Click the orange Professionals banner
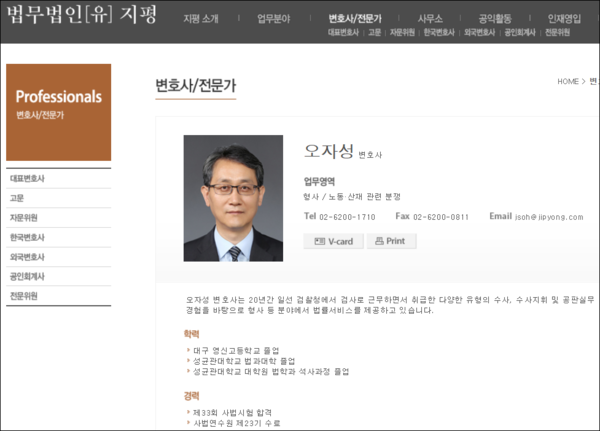Screen dimensions: 600x431 (58, 112)
